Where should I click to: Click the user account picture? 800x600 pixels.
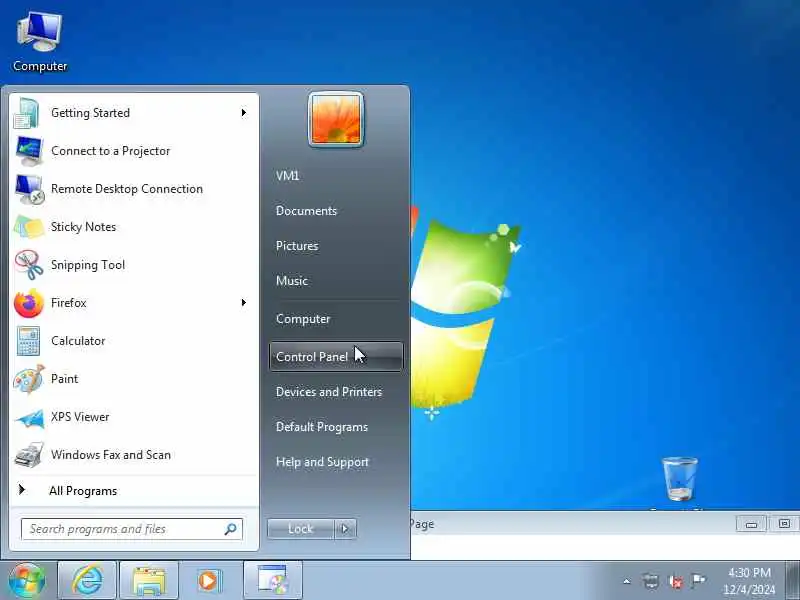point(336,119)
